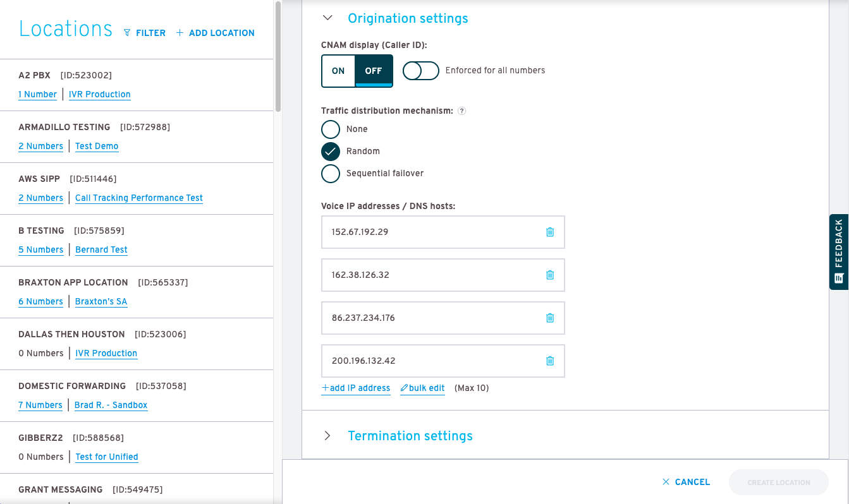Viewport: 849px width, 504px height.
Task: Click add IP address link
Action: point(356,388)
